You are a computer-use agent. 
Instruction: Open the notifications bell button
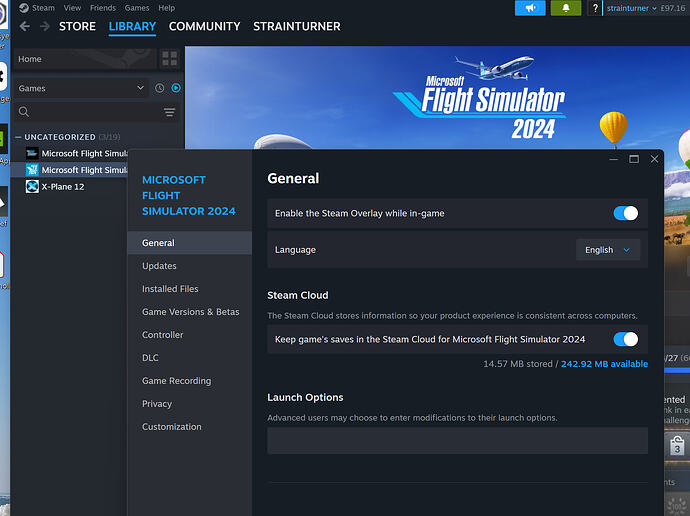pos(566,8)
